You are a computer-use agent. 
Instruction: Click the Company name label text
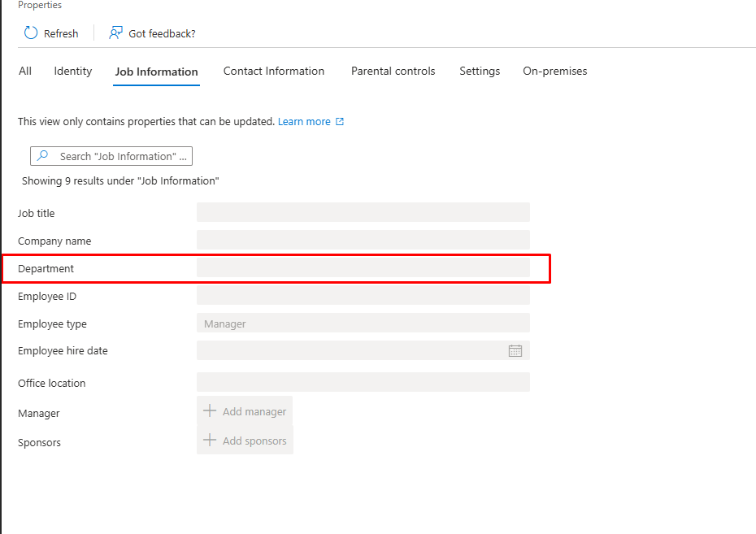tap(54, 241)
